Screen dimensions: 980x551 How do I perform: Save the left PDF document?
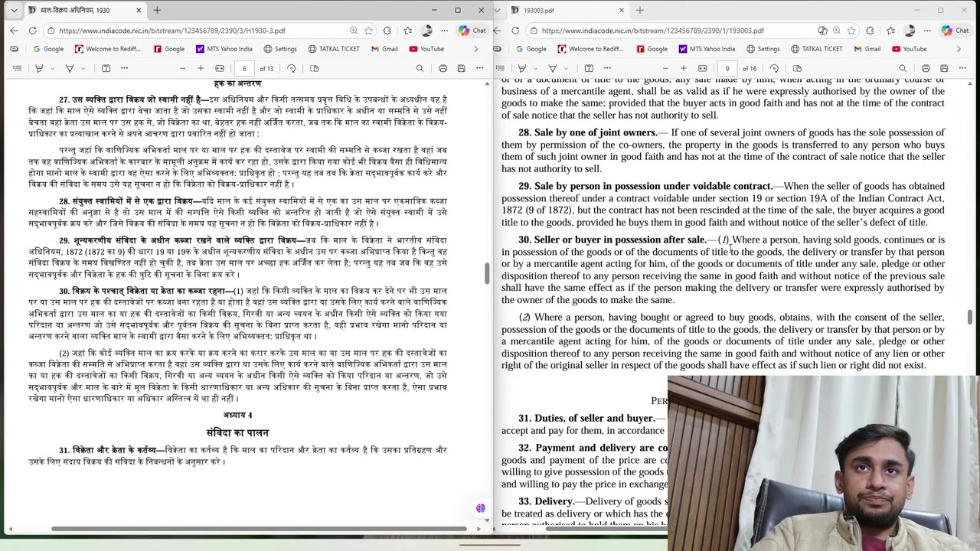coord(461,68)
